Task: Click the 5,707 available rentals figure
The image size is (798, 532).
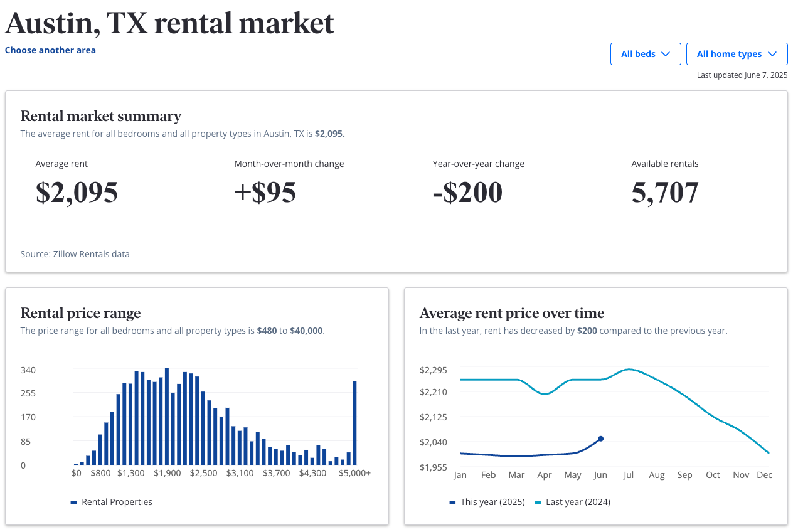Action: [664, 193]
